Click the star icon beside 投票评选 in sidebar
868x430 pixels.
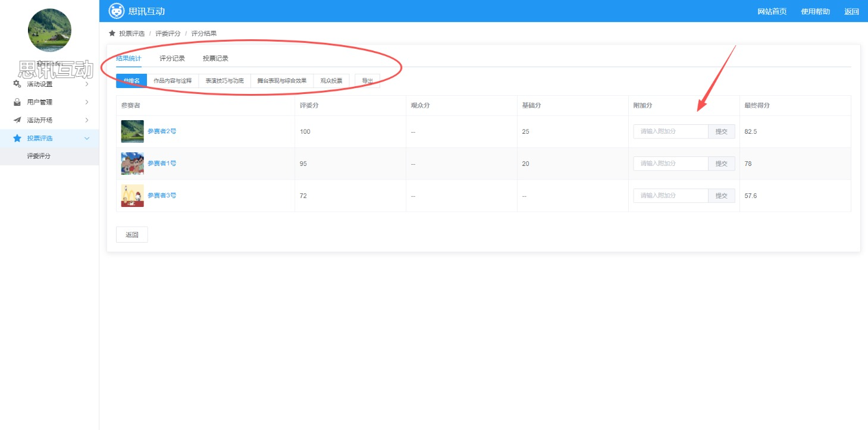pos(17,138)
